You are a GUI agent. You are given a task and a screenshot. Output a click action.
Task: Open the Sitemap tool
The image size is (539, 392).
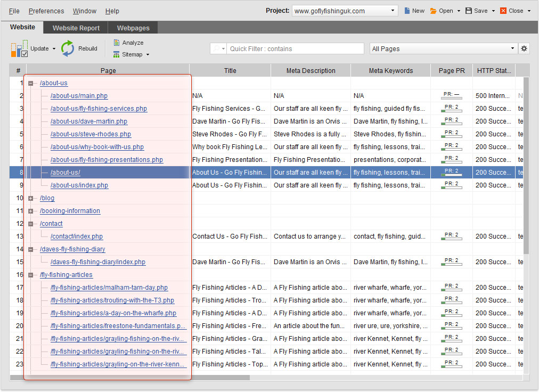click(x=131, y=54)
